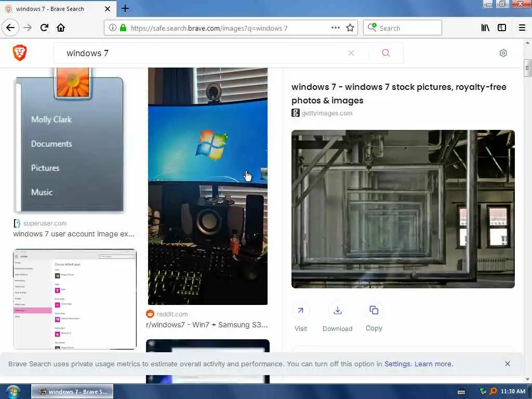Click the 'windows 7 stock pictures, royalty-free' title

[398, 94]
